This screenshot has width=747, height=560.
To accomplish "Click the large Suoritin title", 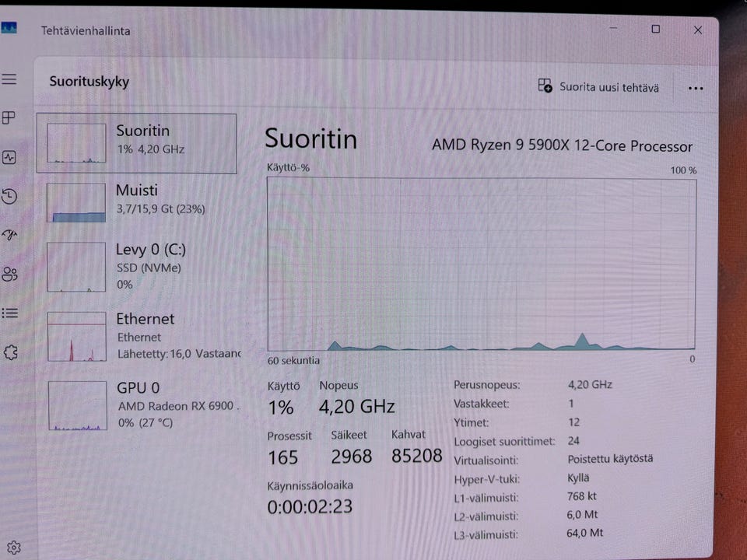I will 310,138.
